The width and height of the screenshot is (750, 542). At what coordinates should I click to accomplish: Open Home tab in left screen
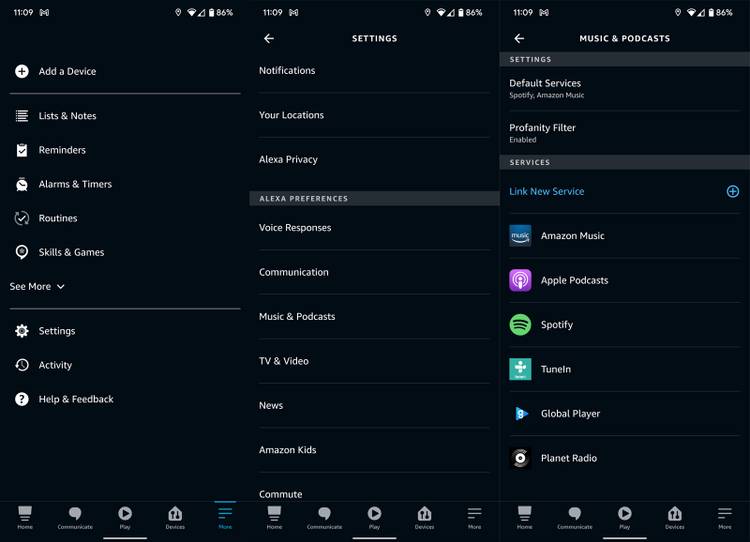pyautogui.click(x=25, y=518)
